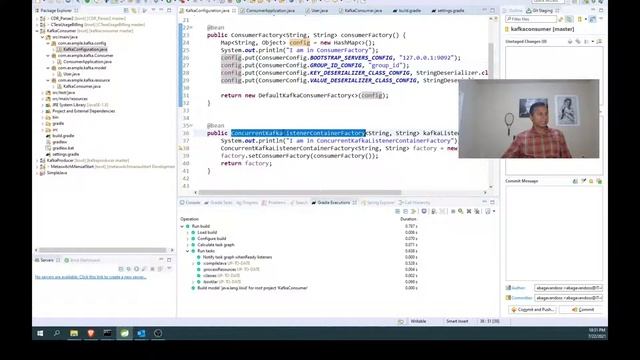640x360 pixels.
Task: Select the Gradle Executions view tab
Action: tap(333, 203)
